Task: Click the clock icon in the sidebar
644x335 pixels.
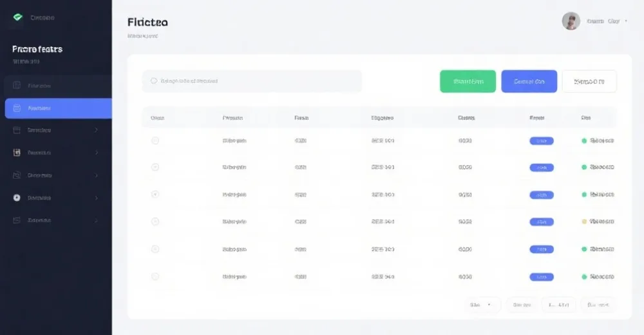Action: coord(17,198)
